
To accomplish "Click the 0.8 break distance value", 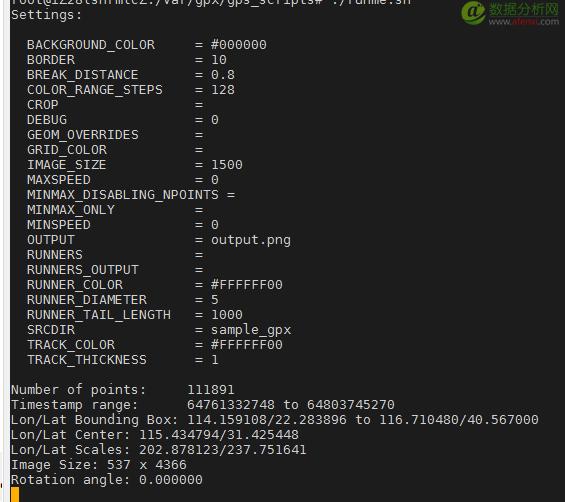I will (223, 75).
